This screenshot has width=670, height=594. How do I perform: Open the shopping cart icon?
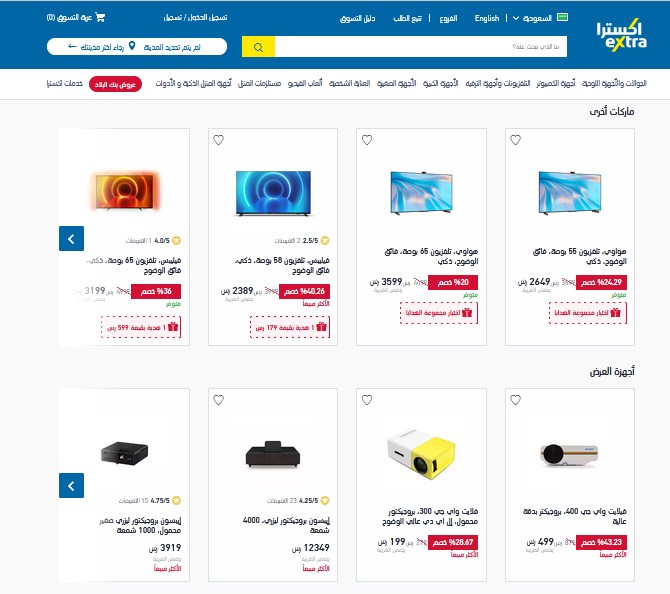tap(100, 18)
